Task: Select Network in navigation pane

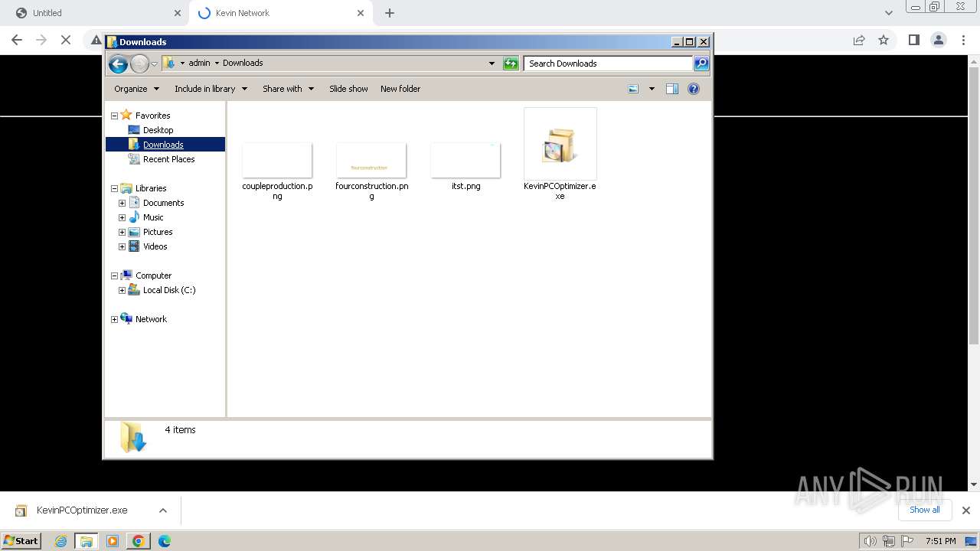Action: (151, 319)
